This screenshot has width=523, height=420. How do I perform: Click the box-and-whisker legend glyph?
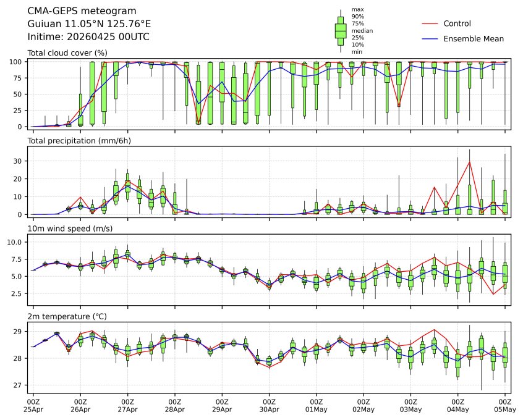coord(340,30)
